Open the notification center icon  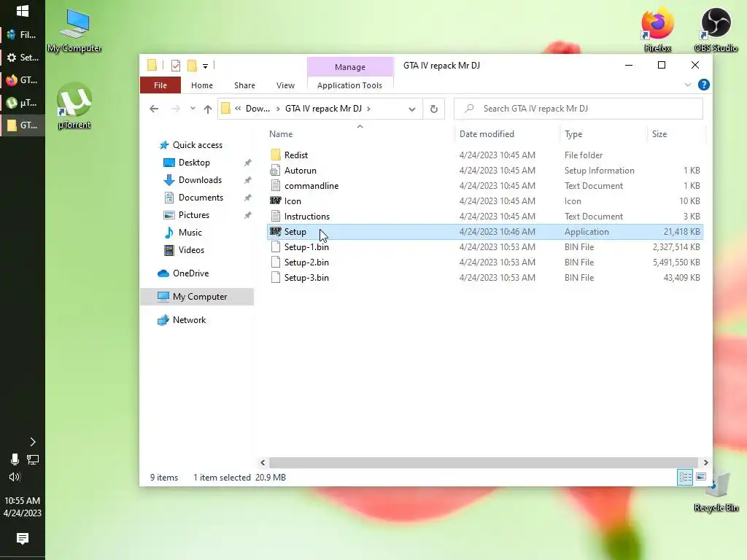(x=23, y=538)
